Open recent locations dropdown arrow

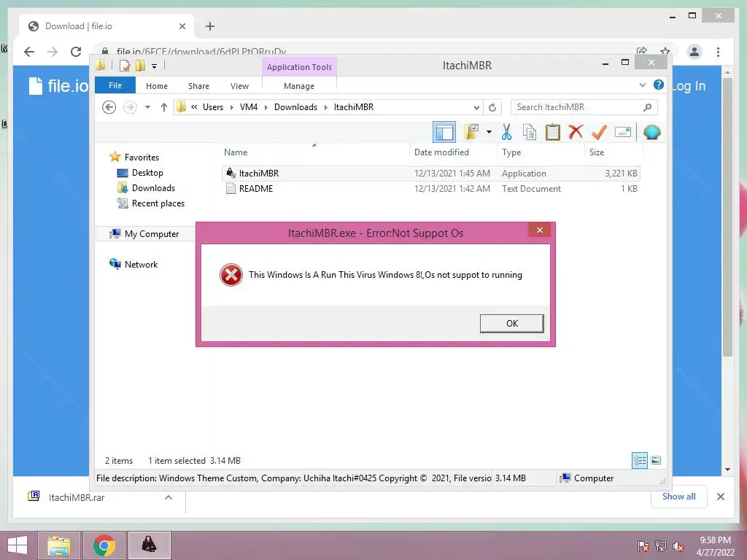pyautogui.click(x=147, y=107)
